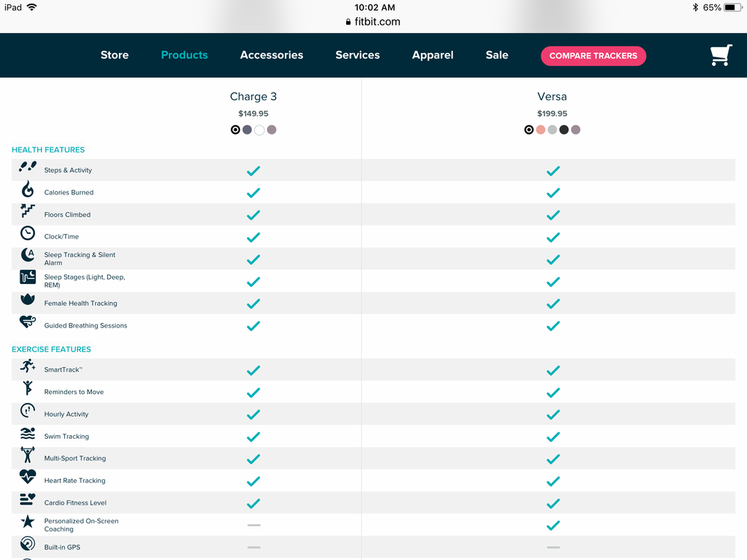This screenshot has height=560, width=747.
Task: Click the Charge 3 $149.95 price
Action: (x=253, y=114)
